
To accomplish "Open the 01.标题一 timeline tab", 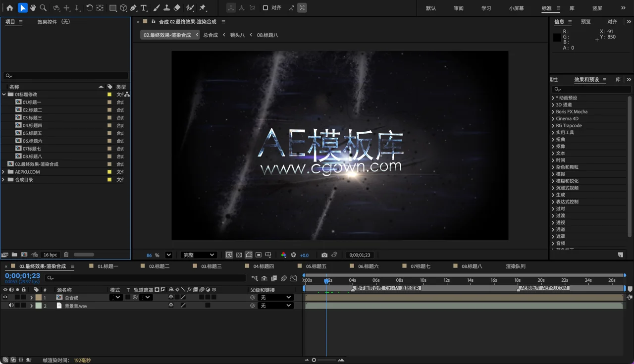I will (108, 266).
